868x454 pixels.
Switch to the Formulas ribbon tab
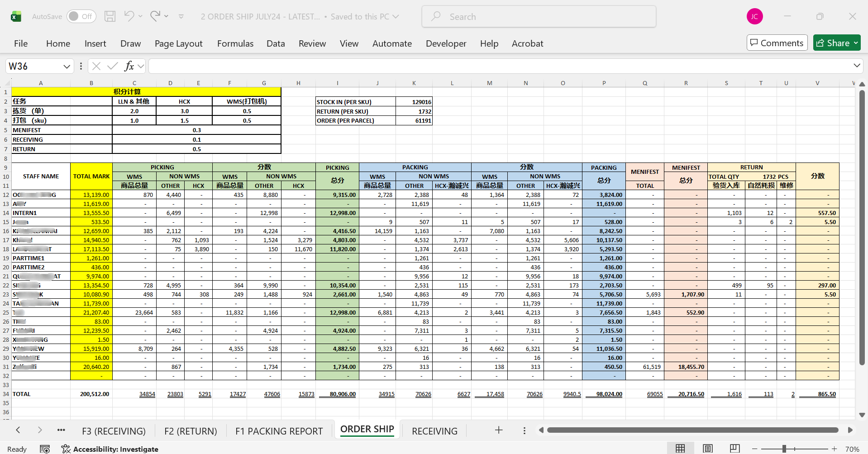235,43
